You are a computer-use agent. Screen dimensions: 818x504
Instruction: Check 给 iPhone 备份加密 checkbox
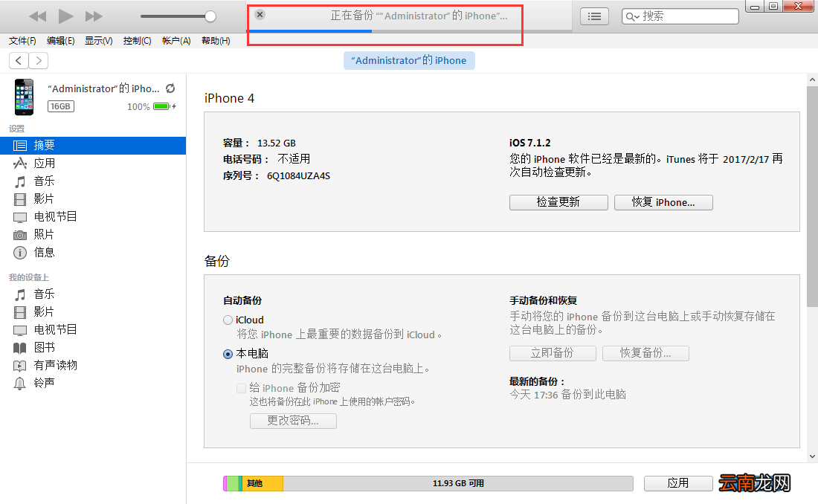241,388
